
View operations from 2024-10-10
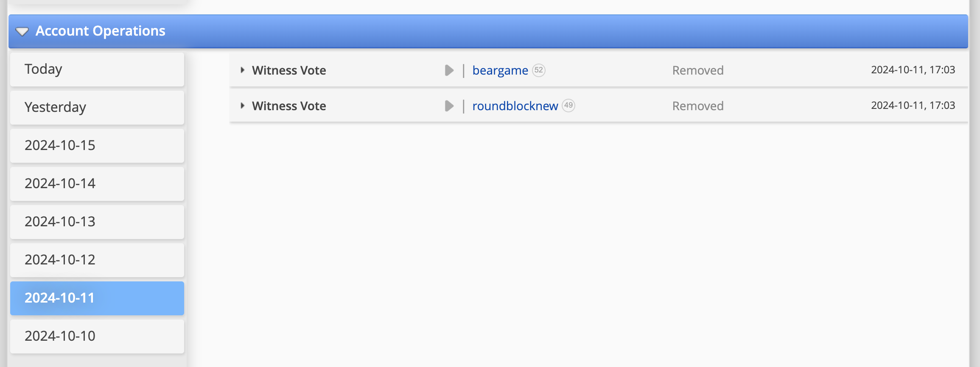pyautogui.click(x=97, y=336)
